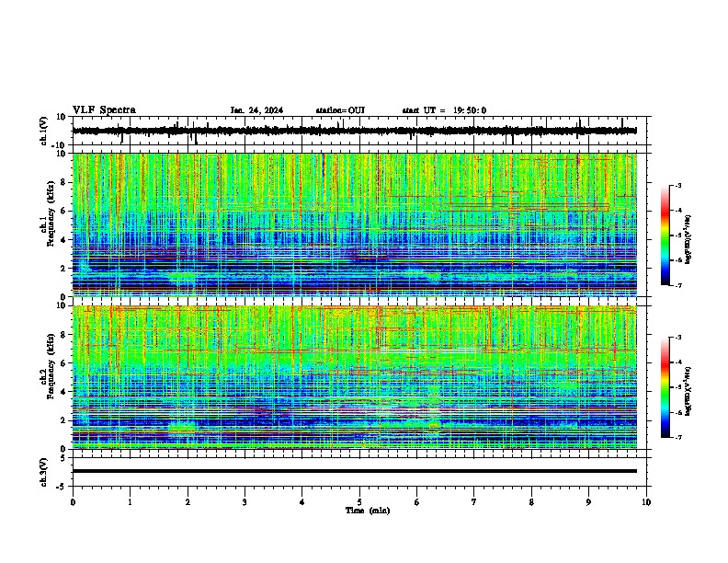728x563 pixels.
Task: Click the '-3' label on ch.2 color bar
Action: click(x=677, y=338)
